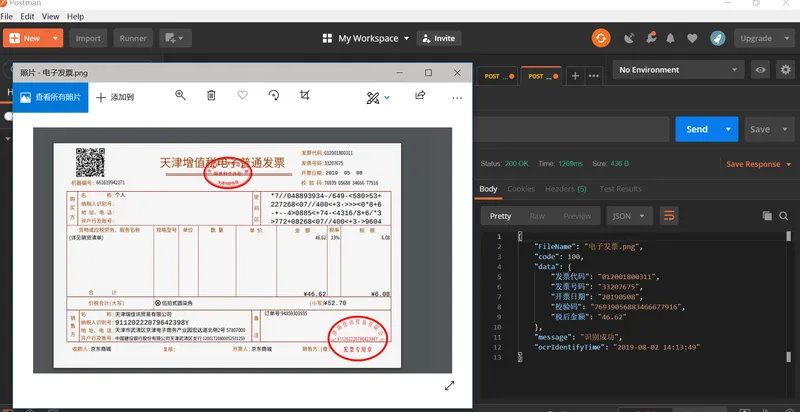
Task: Open the View menu
Action: click(x=50, y=16)
